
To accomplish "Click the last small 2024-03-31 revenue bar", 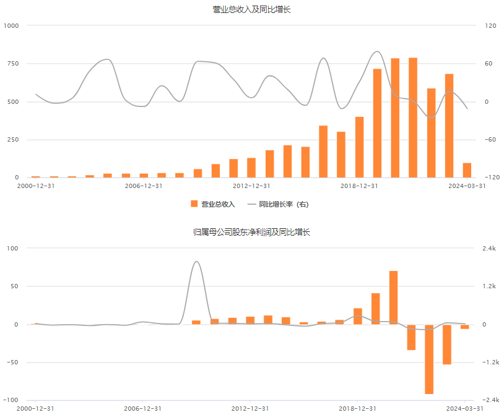I will [467, 170].
